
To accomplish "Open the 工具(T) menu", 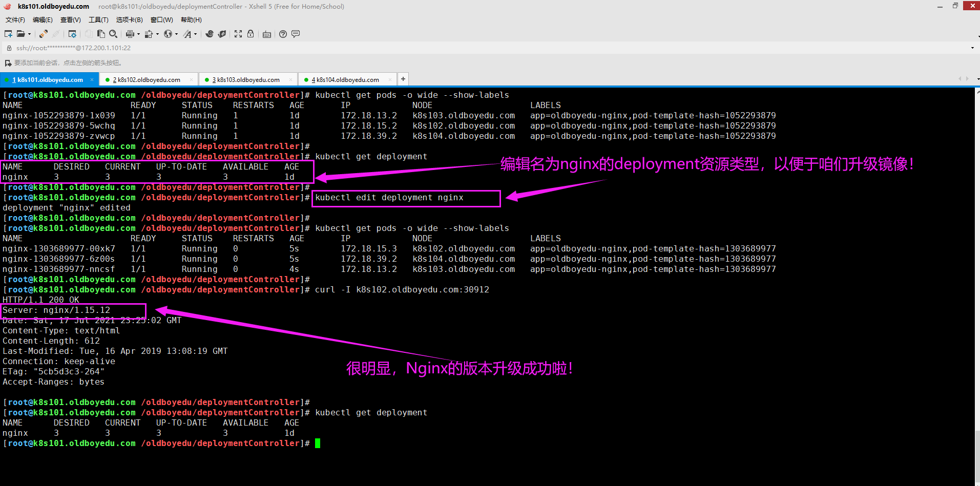I will 98,20.
